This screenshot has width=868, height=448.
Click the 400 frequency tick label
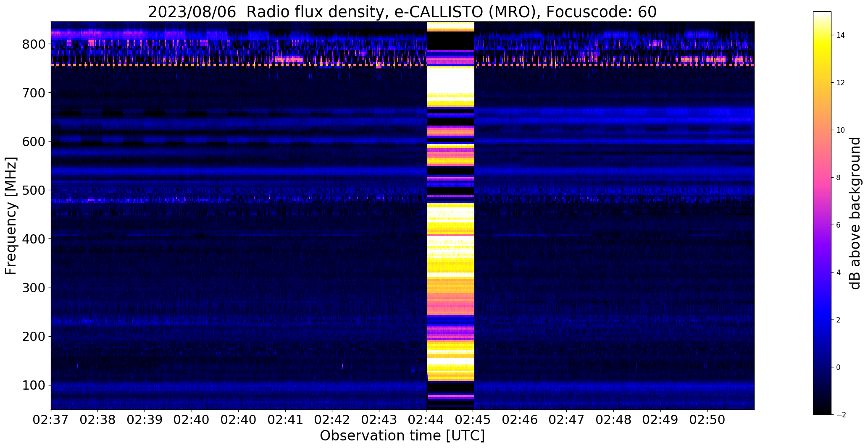pyautogui.click(x=33, y=239)
